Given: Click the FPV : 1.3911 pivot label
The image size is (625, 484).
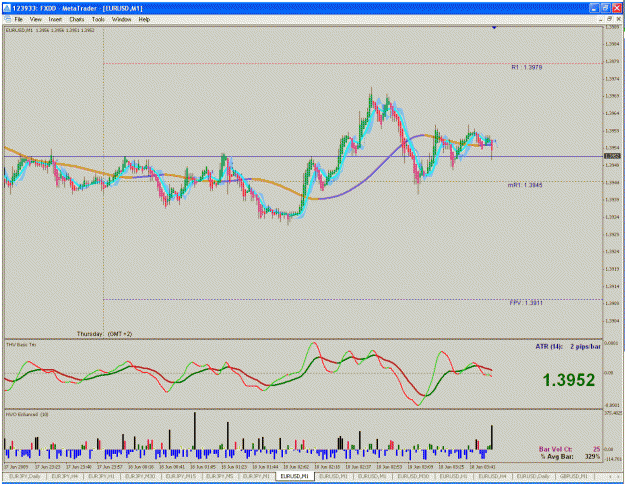Looking at the screenshot, I should [526, 303].
